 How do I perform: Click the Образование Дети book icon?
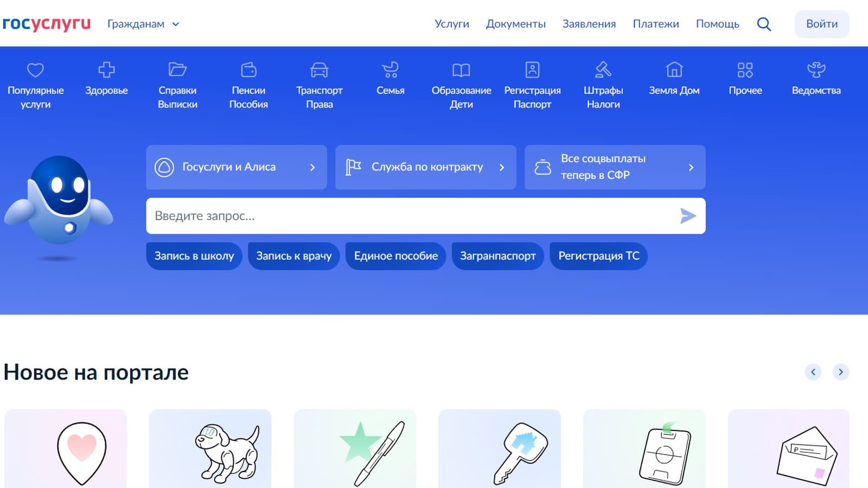click(x=461, y=70)
